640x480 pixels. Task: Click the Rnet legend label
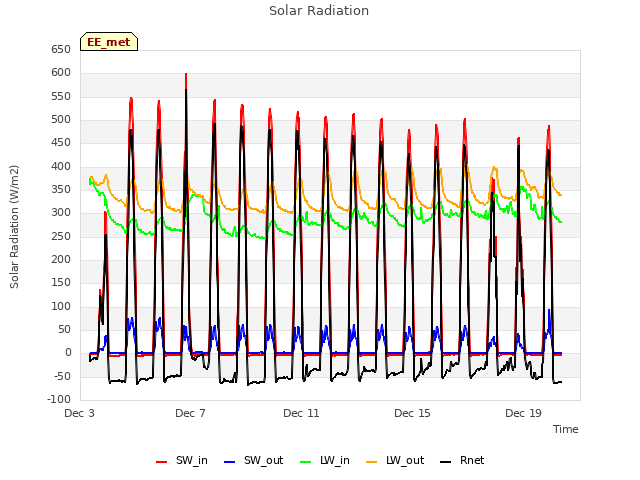pyautogui.click(x=472, y=460)
